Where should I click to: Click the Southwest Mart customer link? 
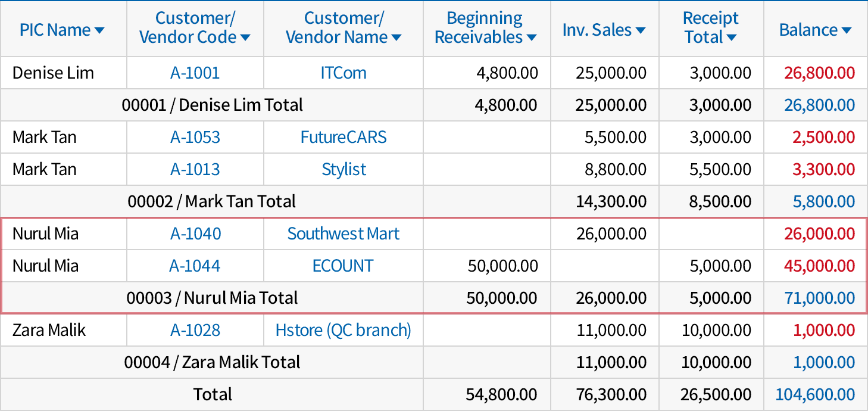[344, 234]
